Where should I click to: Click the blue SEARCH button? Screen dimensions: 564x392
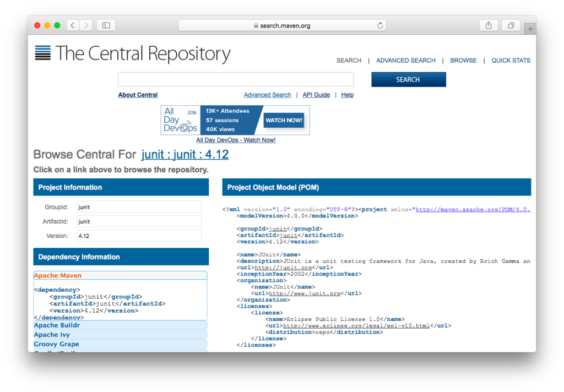coord(409,79)
